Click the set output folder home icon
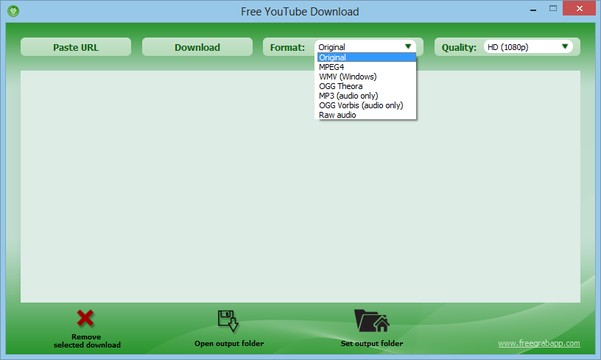Viewport: 601px width, 360px height. pyautogui.click(x=371, y=321)
